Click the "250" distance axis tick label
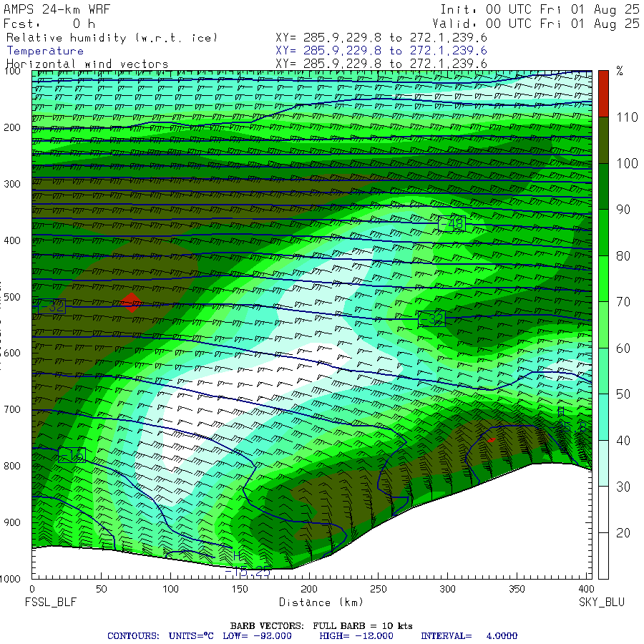 [378, 589]
